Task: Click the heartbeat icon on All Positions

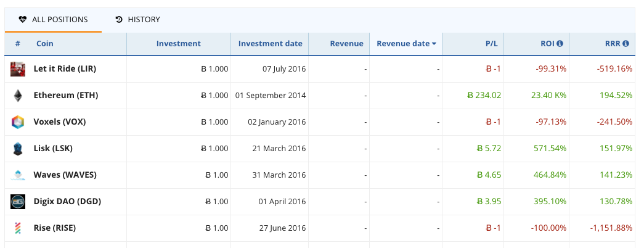Action: point(23,19)
